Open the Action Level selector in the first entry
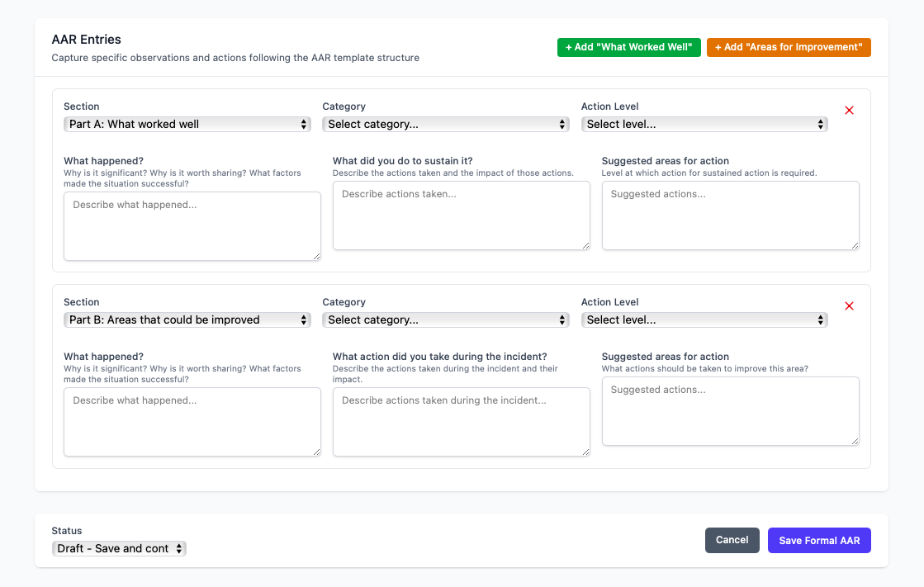 coord(704,124)
